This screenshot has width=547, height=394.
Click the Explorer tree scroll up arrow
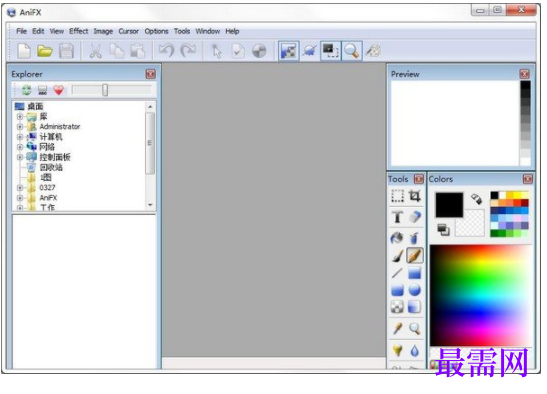[x=150, y=106]
